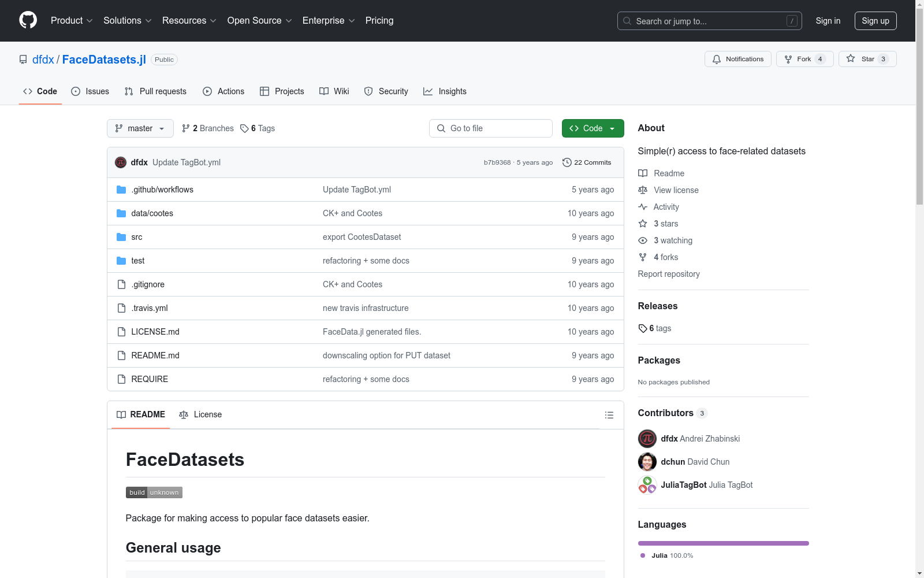Select the README tab
Viewport: 924px width, 578px height.
pos(141,414)
